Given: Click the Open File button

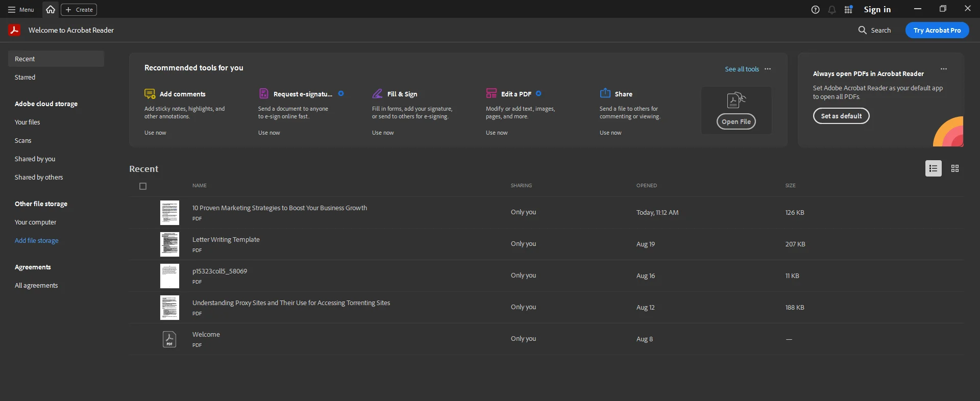Looking at the screenshot, I should point(736,121).
